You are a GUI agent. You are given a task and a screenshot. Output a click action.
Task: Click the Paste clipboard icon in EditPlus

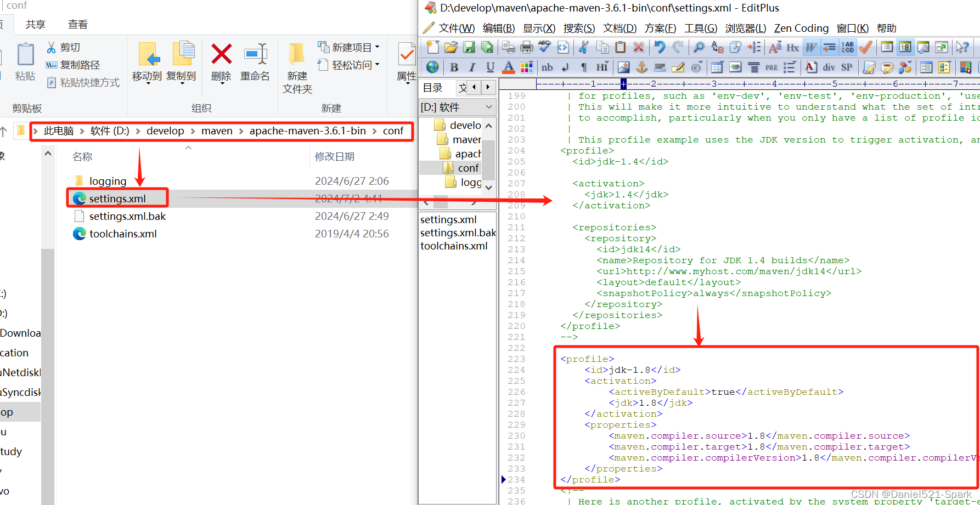tap(621, 48)
